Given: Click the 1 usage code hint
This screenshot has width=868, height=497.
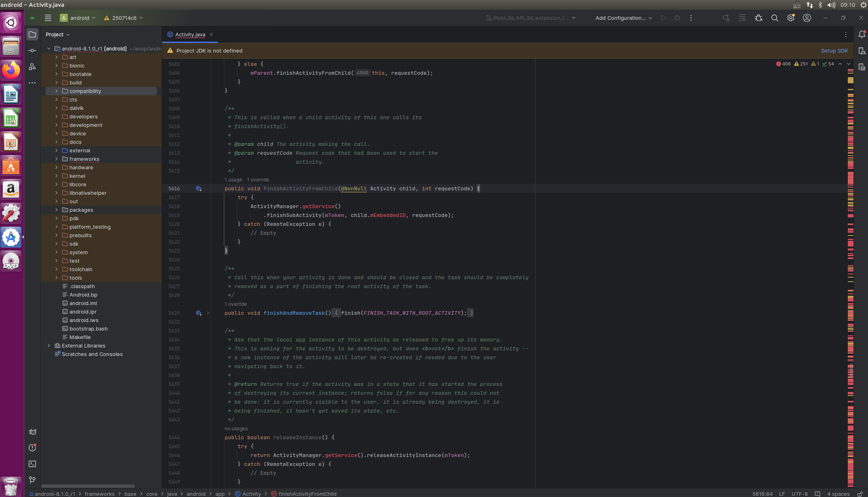Looking at the screenshot, I should pyautogui.click(x=233, y=180).
